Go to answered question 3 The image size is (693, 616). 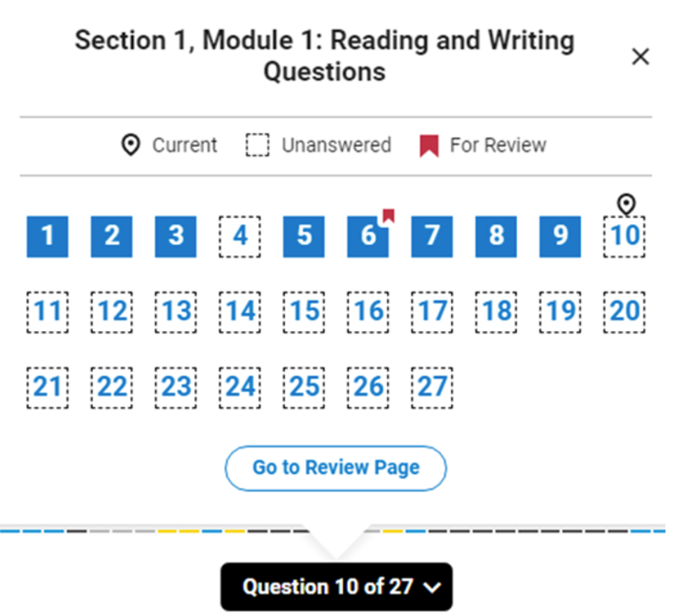coord(176,237)
